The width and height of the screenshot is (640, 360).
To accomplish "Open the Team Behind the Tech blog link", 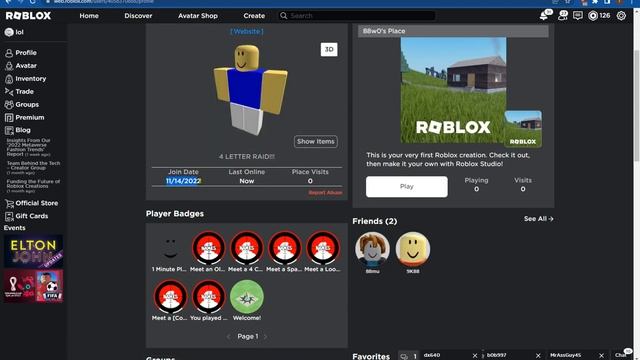I will coord(33,167).
